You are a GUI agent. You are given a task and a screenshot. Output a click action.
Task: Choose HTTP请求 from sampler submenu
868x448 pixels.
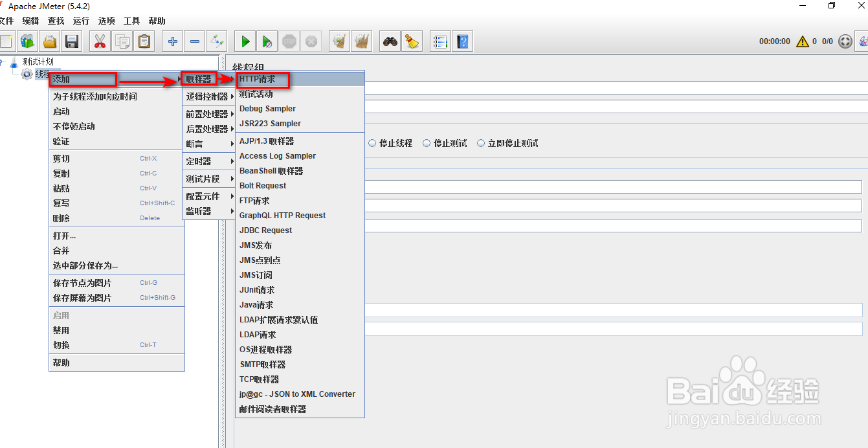[300, 79]
